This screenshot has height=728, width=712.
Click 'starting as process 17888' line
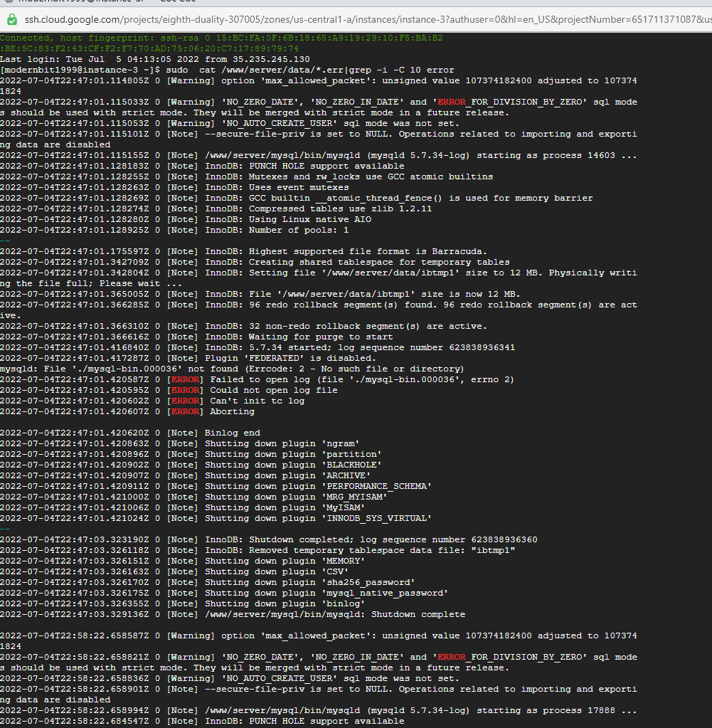click(x=319, y=711)
